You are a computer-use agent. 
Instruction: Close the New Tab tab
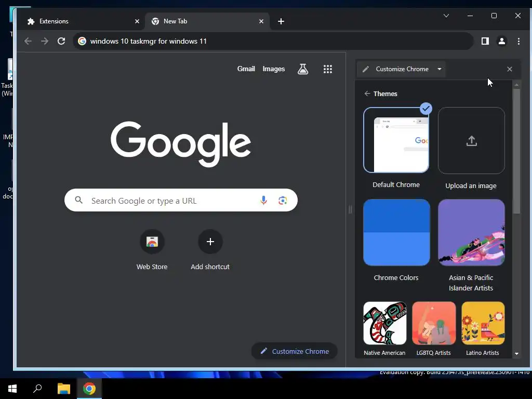261,21
